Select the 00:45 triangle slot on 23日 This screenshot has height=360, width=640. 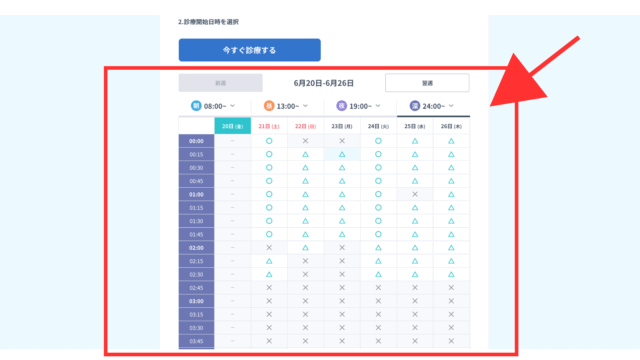click(x=342, y=181)
